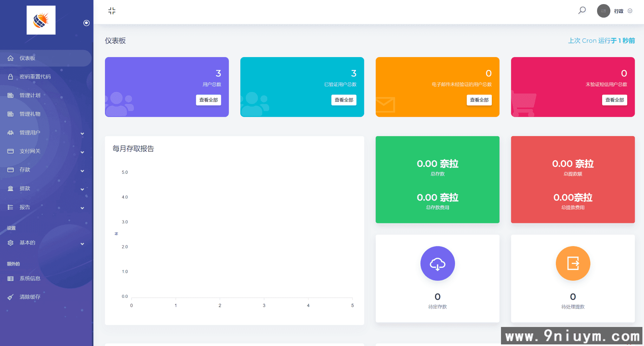
Task: Toggle the sidebar radio button
Action: coord(86,23)
